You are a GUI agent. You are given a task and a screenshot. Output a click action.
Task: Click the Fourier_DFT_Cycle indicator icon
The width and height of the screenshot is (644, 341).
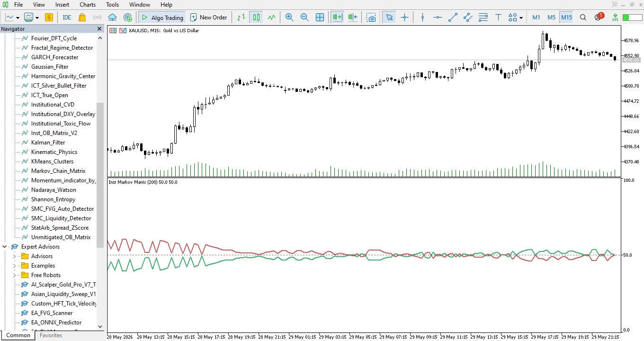coord(25,38)
